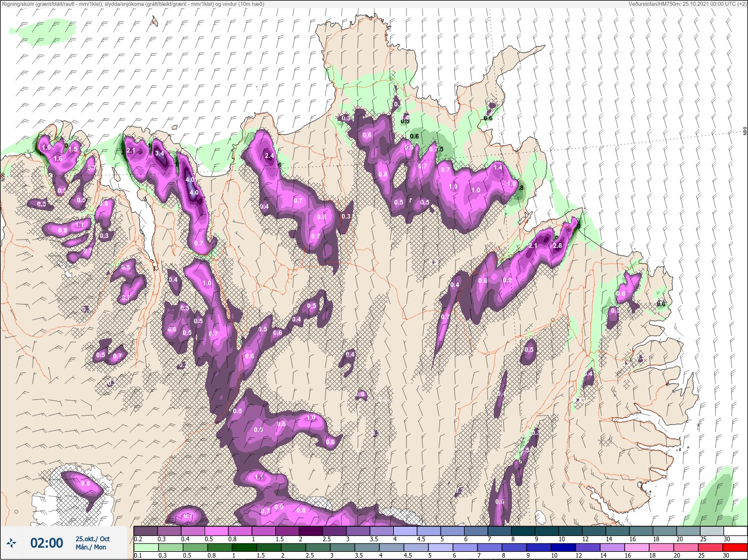This screenshot has height=560, width=748.
Task: Click the weekday label Mán./ Mon
Action: (x=91, y=547)
